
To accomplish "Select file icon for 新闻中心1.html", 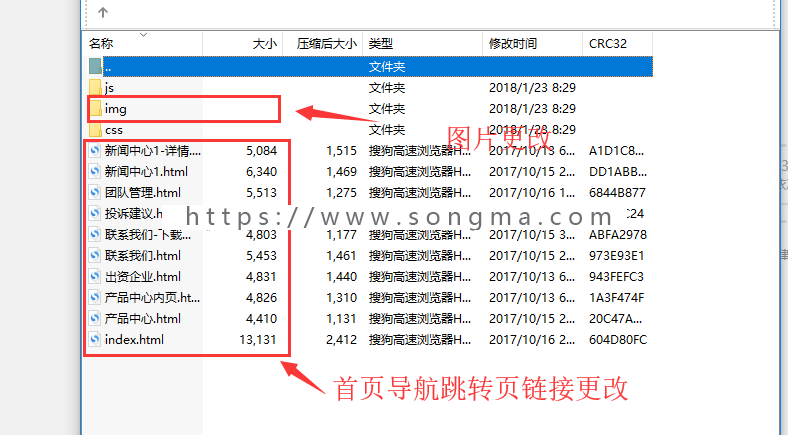I will [x=95, y=171].
